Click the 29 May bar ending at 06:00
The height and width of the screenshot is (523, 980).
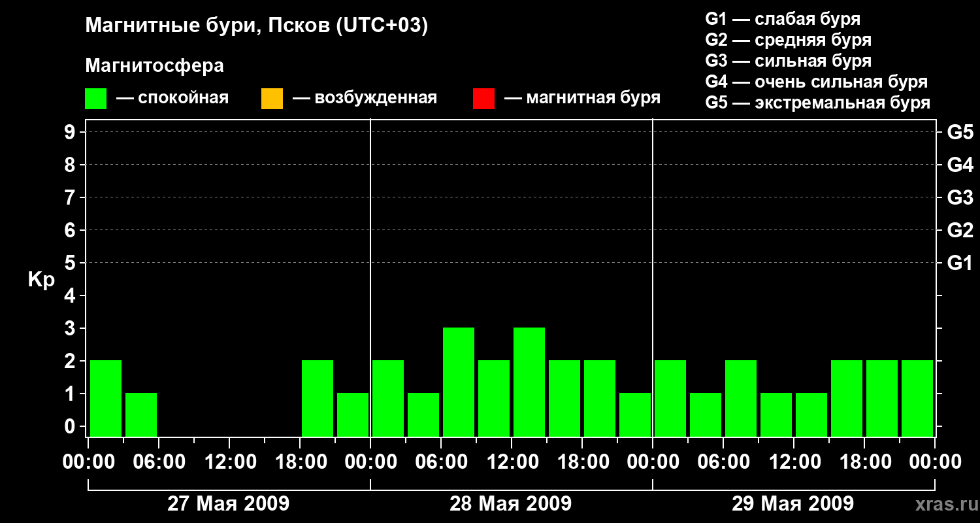pyautogui.click(x=706, y=415)
